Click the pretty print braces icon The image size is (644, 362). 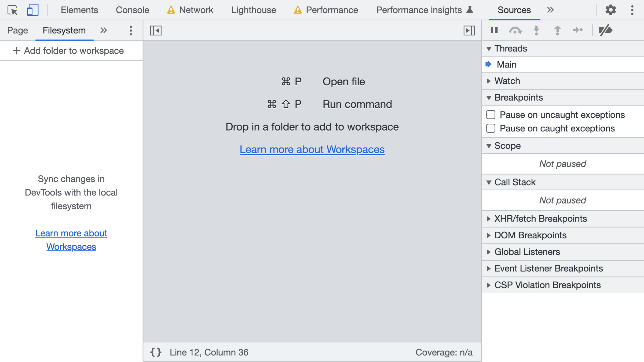click(156, 352)
